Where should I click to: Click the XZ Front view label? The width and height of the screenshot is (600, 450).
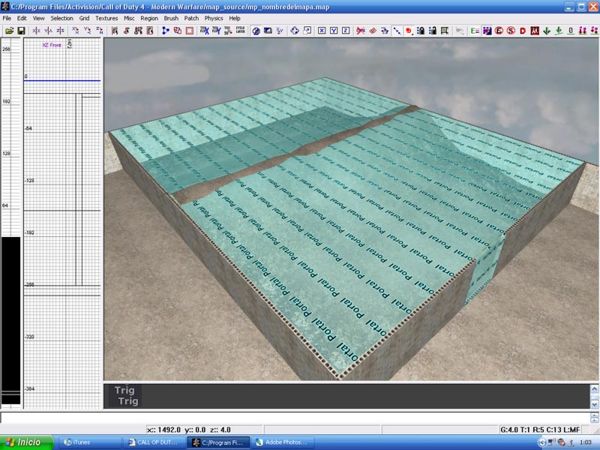[x=52, y=45]
